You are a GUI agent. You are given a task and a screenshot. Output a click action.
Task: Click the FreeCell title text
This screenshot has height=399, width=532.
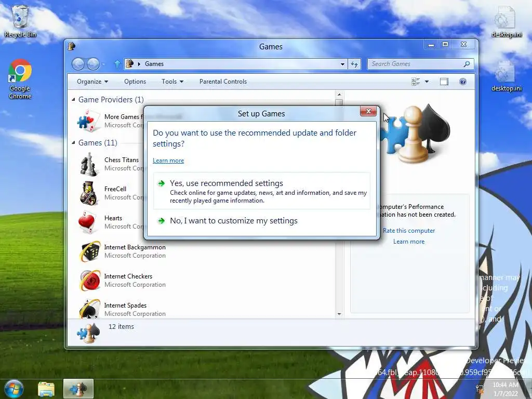tap(115, 189)
